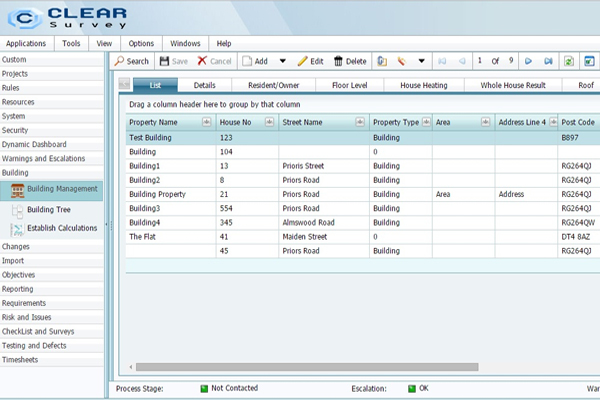This screenshot has width=600, height=400.
Task: Open Establish Calculations from the sidebar
Action: 54,228
